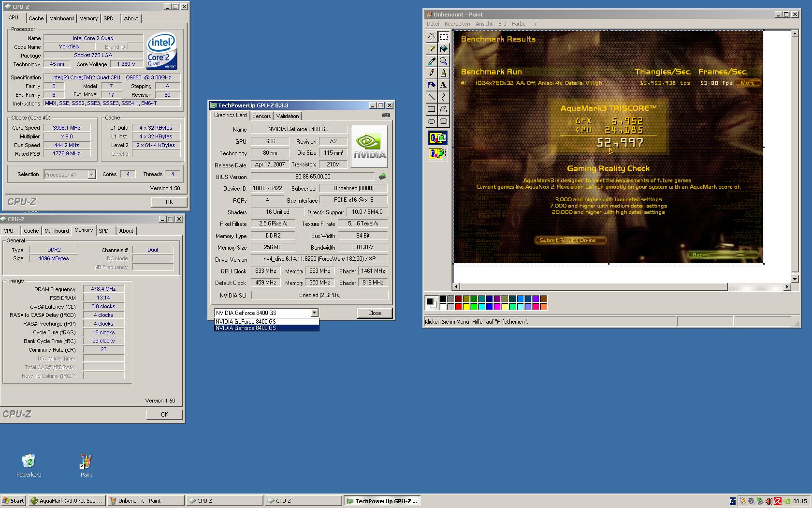Open the Bild menu in Paint
812x508 pixels.
coord(502,24)
